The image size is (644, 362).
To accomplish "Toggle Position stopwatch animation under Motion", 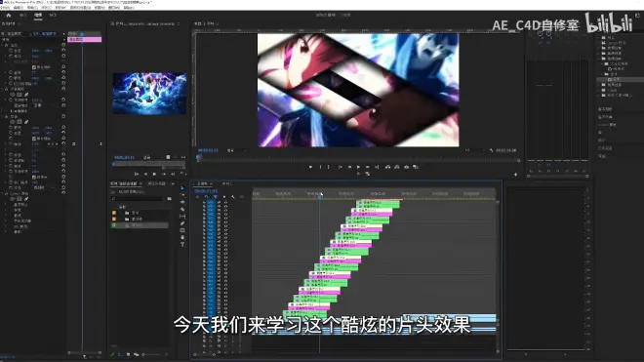I will [11, 51].
